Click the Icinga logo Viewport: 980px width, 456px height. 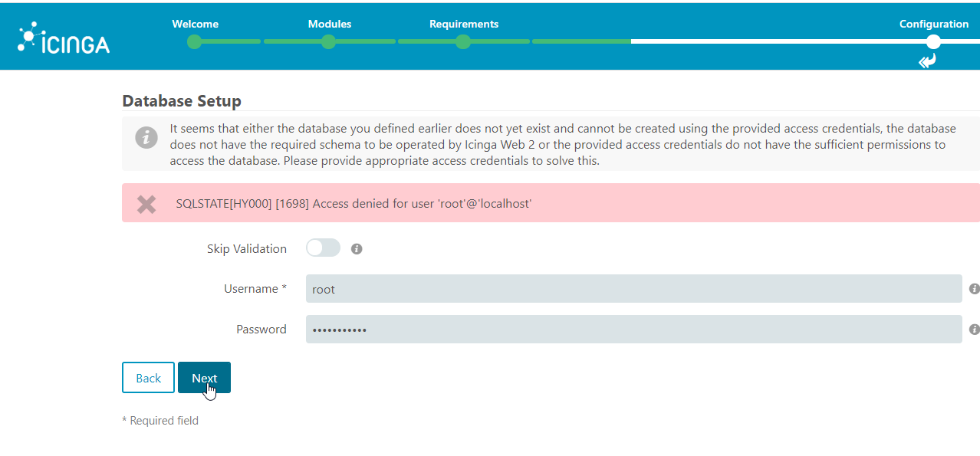click(64, 38)
